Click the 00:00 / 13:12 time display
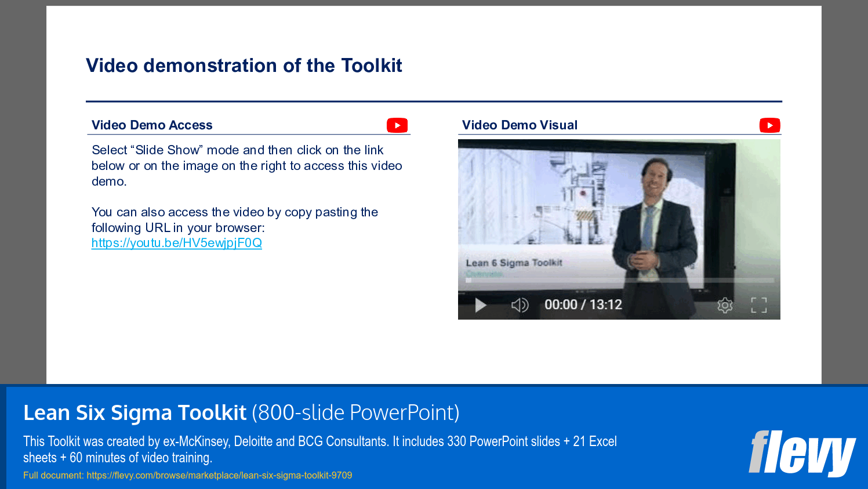Screen dimensions: 868x489 pos(583,305)
